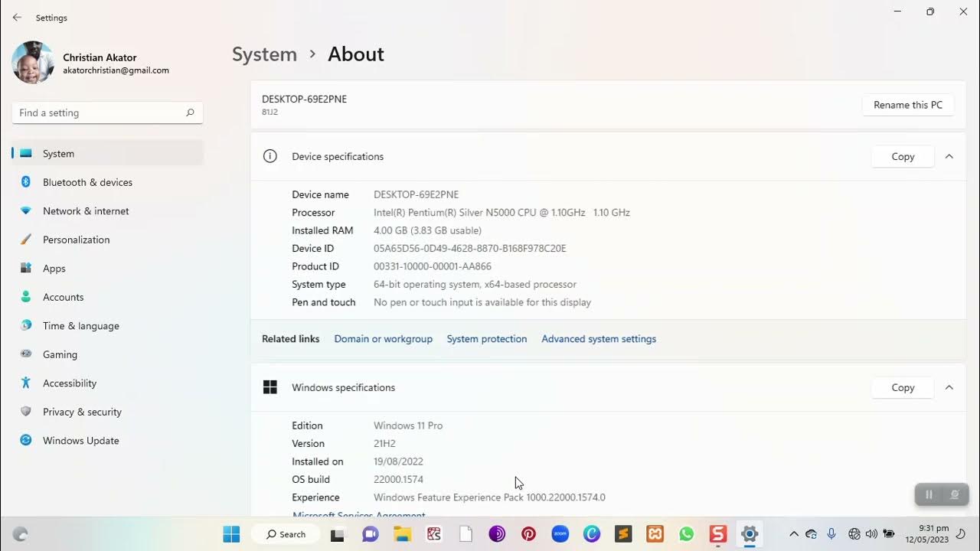The image size is (980, 551).
Task: Click the weather widget icon on the taskbar
Action: click(x=21, y=534)
